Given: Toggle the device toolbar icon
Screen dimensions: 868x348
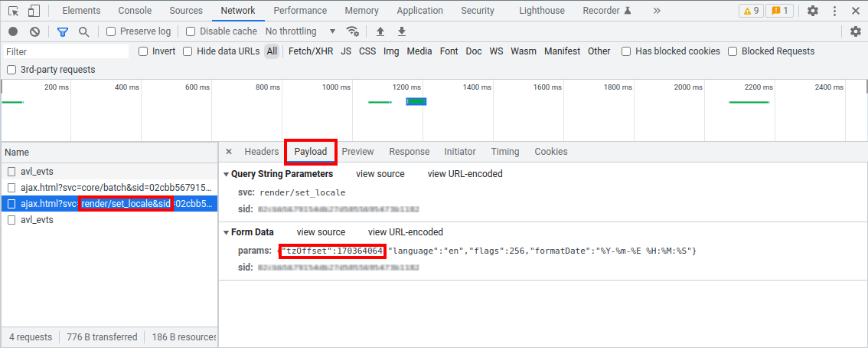Looking at the screenshot, I should point(34,11).
